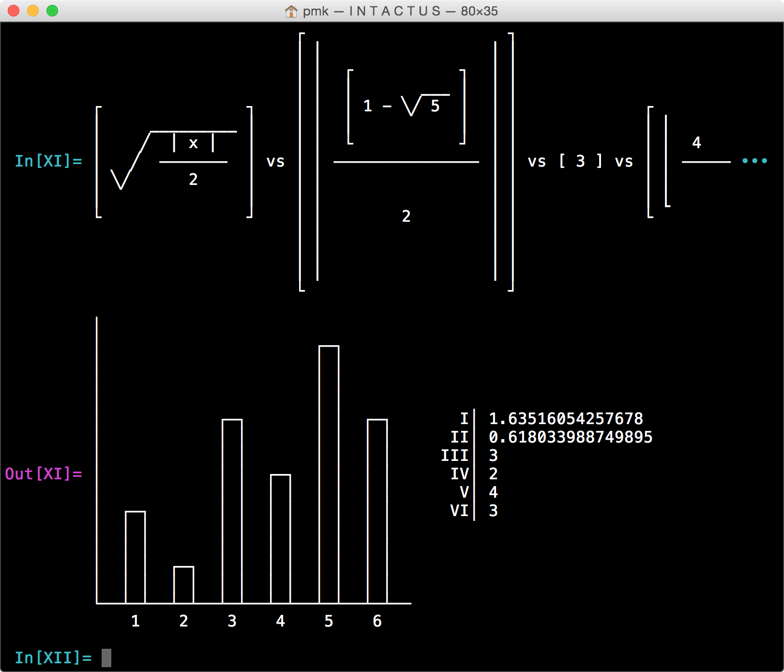Click the Roman numeral I row label

click(x=464, y=418)
